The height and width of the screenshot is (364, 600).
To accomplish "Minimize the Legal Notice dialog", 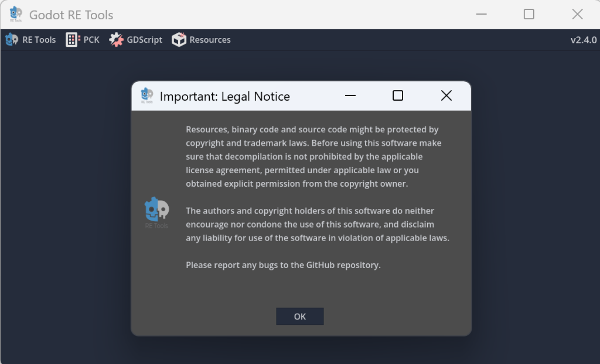I will point(350,95).
